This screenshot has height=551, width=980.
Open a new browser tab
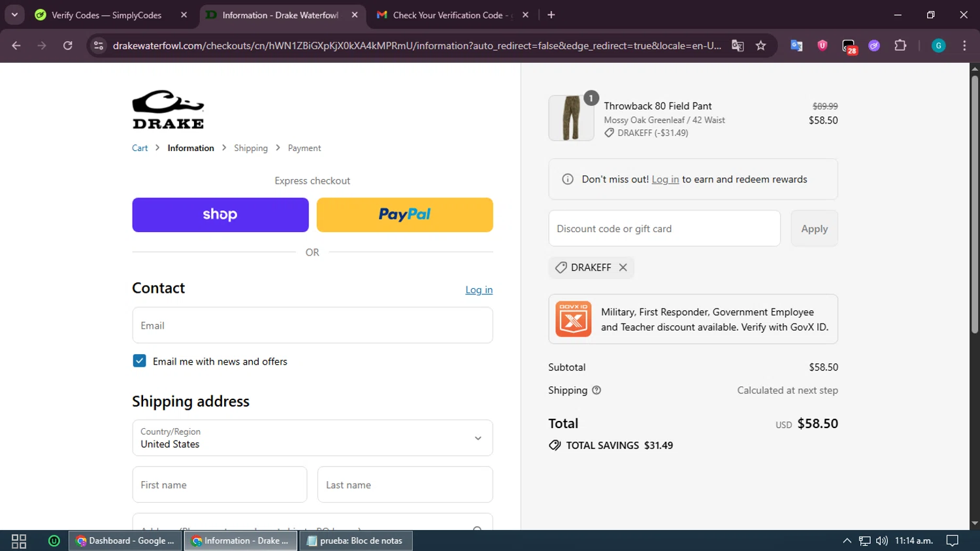[551, 15]
